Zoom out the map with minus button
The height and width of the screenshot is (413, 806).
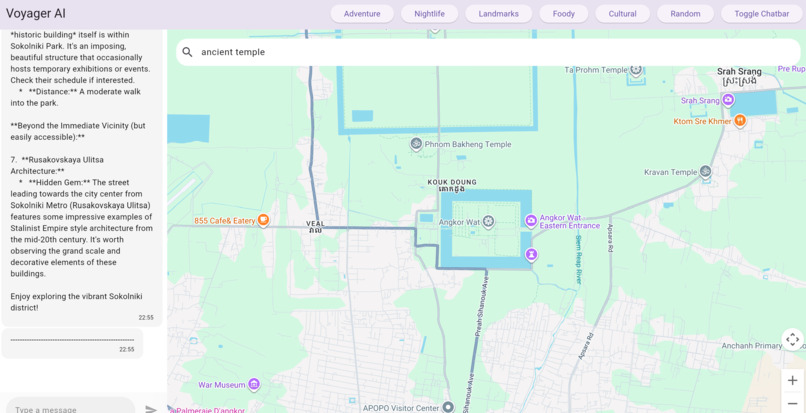click(793, 403)
